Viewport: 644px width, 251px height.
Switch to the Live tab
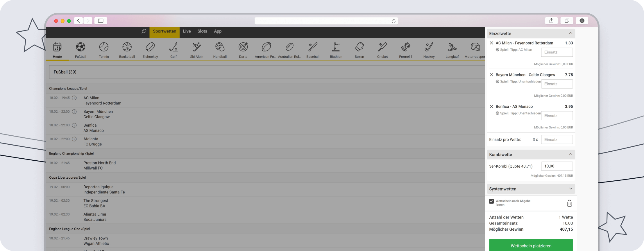coord(187,31)
